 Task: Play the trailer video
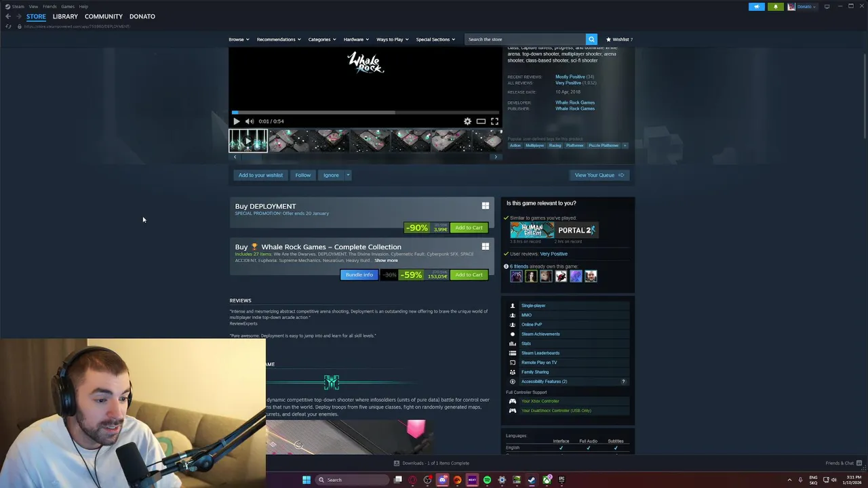point(236,121)
